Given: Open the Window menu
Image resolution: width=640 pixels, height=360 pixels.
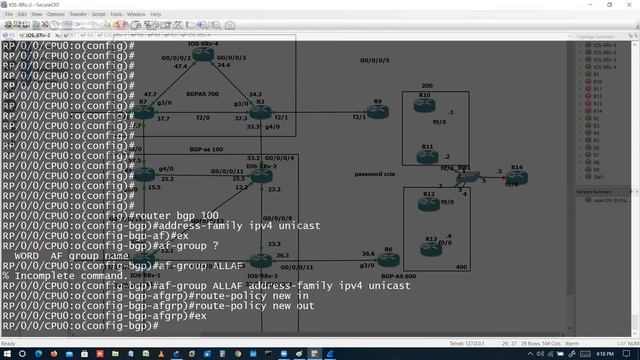Looking at the screenshot, I should [x=136, y=14].
